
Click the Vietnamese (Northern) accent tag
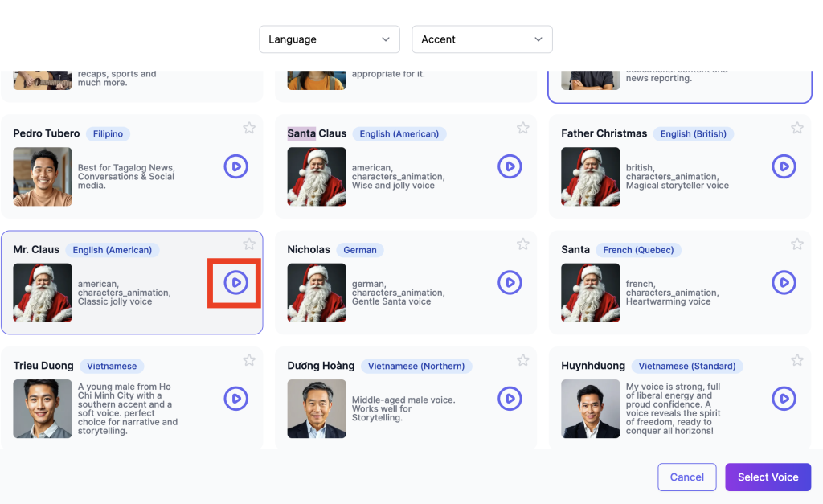tap(416, 366)
